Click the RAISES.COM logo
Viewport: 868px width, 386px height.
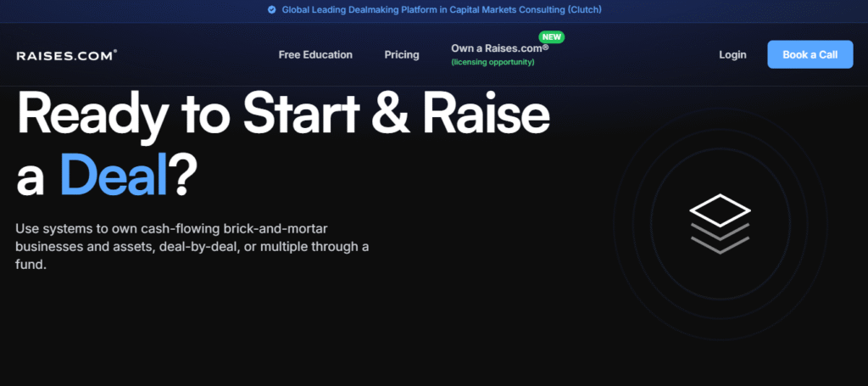[66, 55]
